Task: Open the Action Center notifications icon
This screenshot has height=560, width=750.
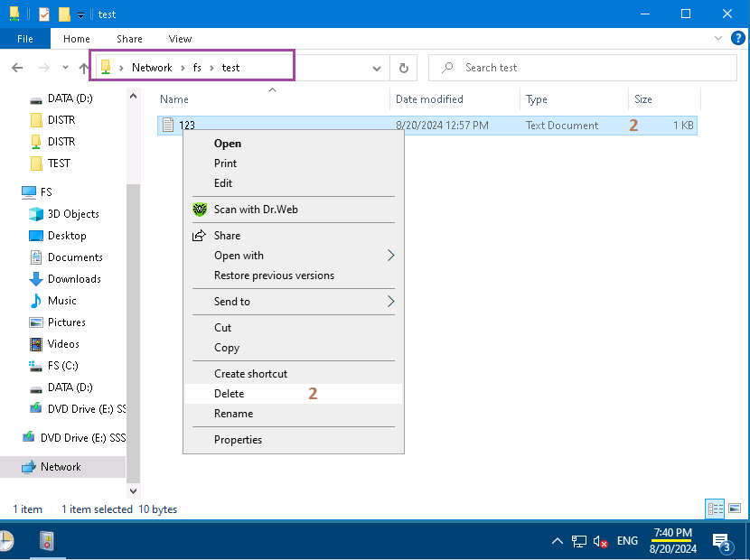Action: [x=722, y=542]
